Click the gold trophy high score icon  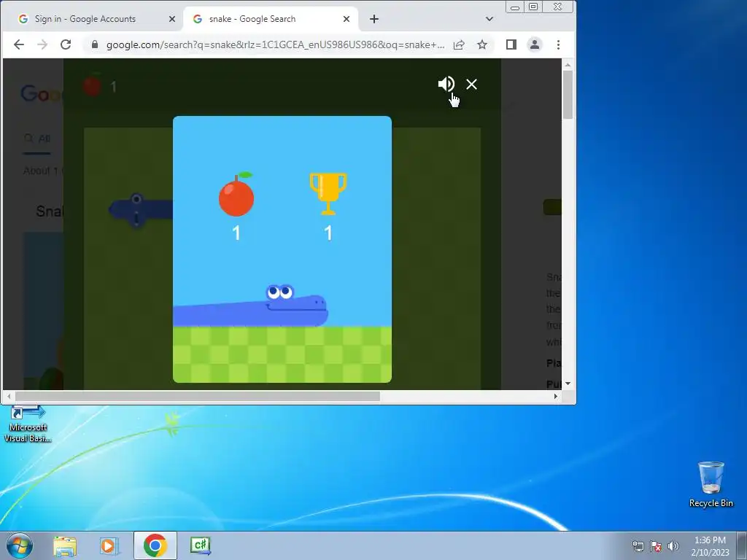point(328,193)
